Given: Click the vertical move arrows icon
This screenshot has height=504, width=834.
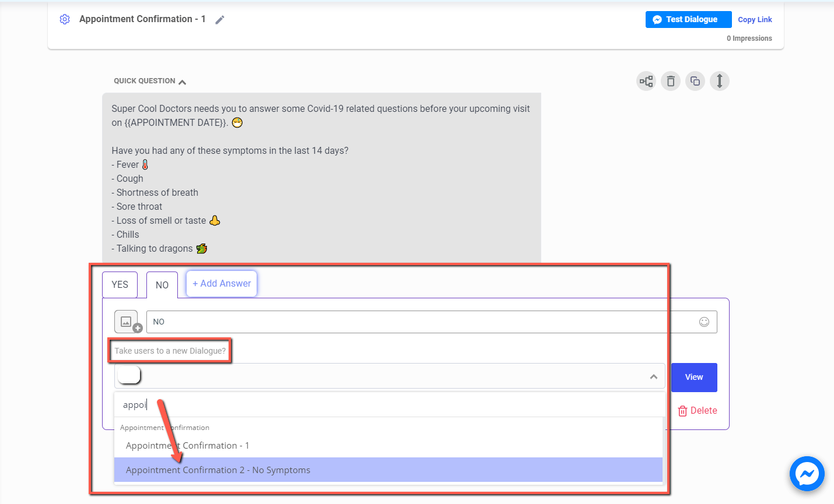Looking at the screenshot, I should click(720, 81).
